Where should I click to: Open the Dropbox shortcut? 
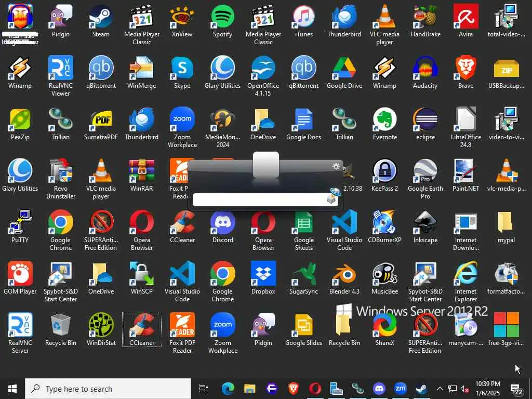pyautogui.click(x=263, y=278)
